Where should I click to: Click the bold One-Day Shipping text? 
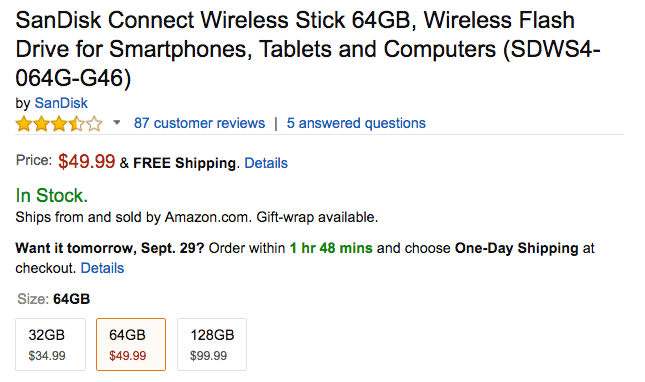point(517,248)
